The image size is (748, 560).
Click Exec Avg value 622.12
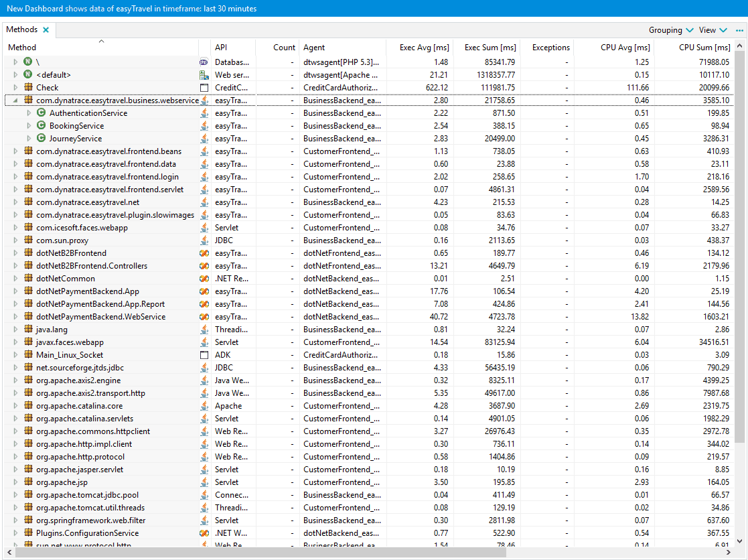pyautogui.click(x=437, y=88)
